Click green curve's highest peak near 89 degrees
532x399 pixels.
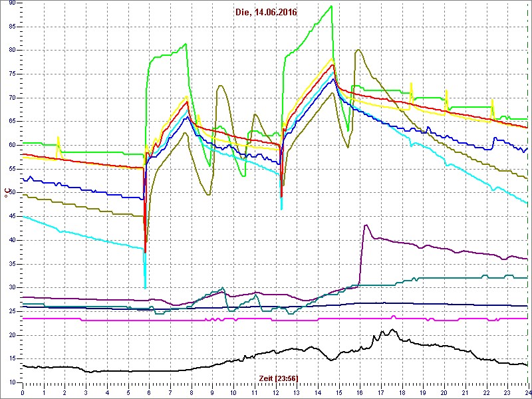point(331,6)
